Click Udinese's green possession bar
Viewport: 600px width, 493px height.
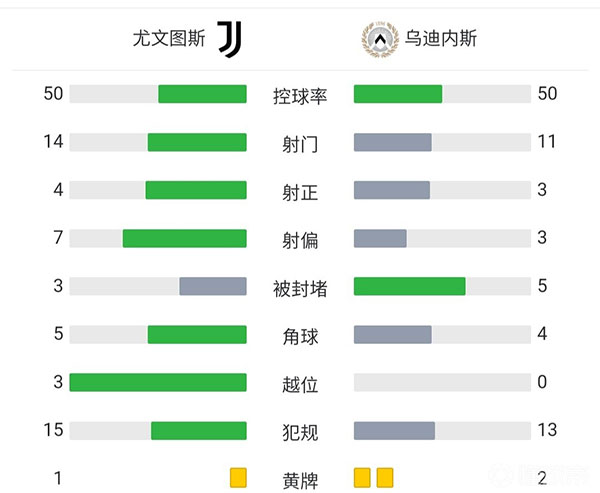[x=398, y=94]
